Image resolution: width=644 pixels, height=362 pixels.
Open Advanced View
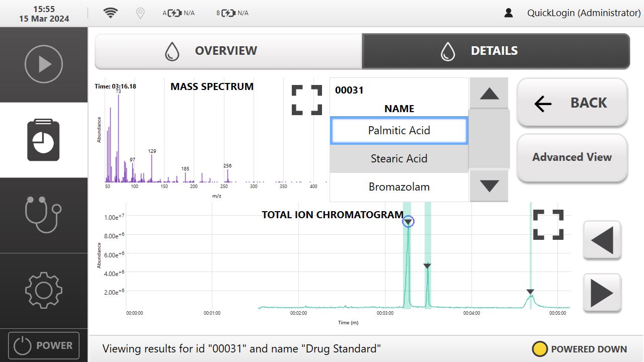coord(572,157)
